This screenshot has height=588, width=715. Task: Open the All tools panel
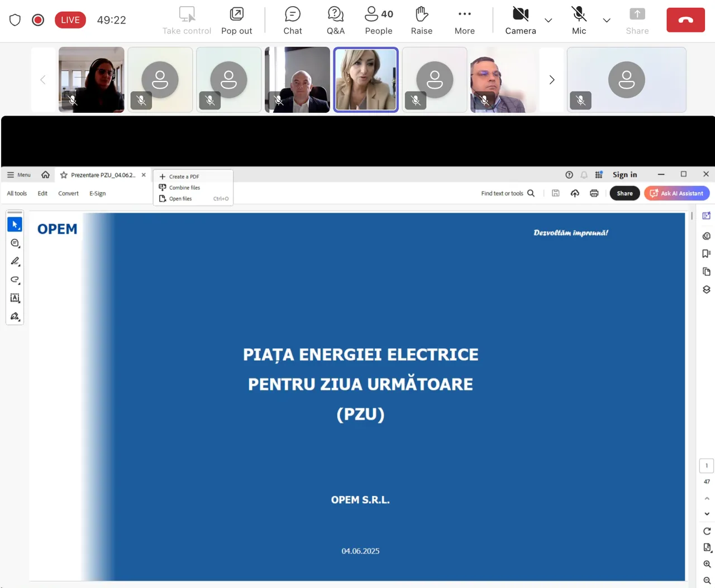click(x=17, y=193)
